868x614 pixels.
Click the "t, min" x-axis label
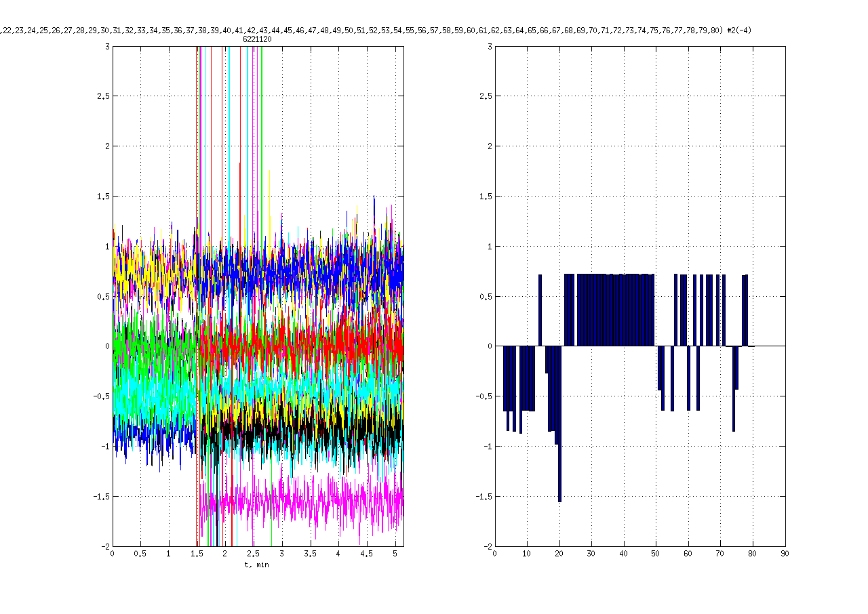(256, 565)
